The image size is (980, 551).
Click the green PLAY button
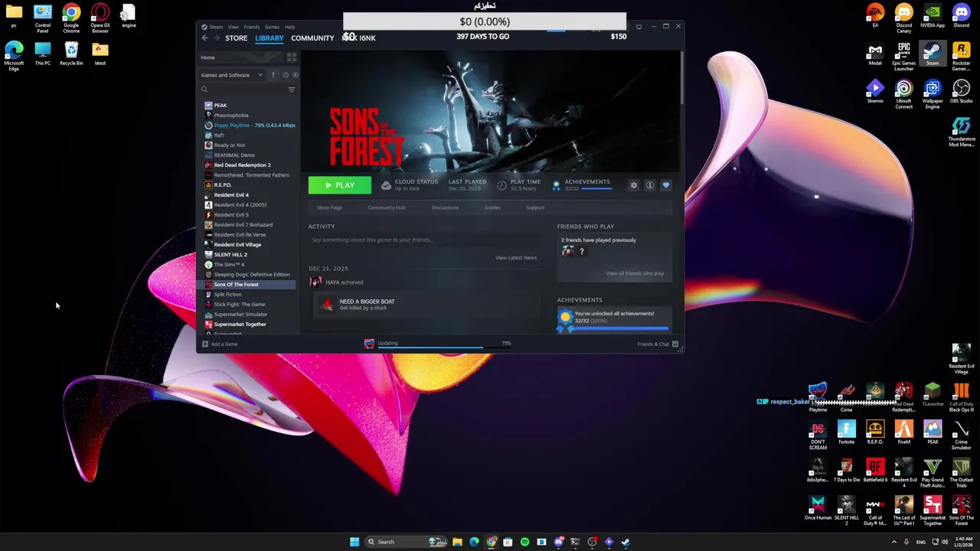tap(339, 185)
